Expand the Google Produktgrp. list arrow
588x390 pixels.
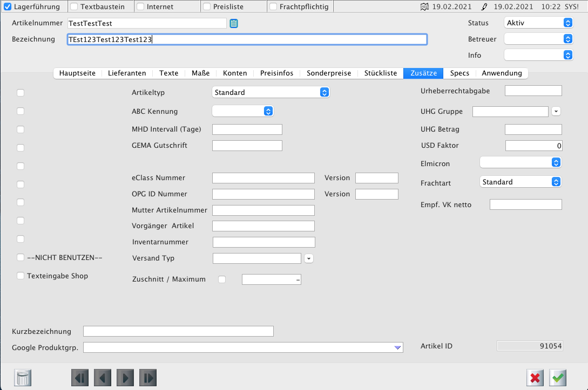click(x=397, y=348)
